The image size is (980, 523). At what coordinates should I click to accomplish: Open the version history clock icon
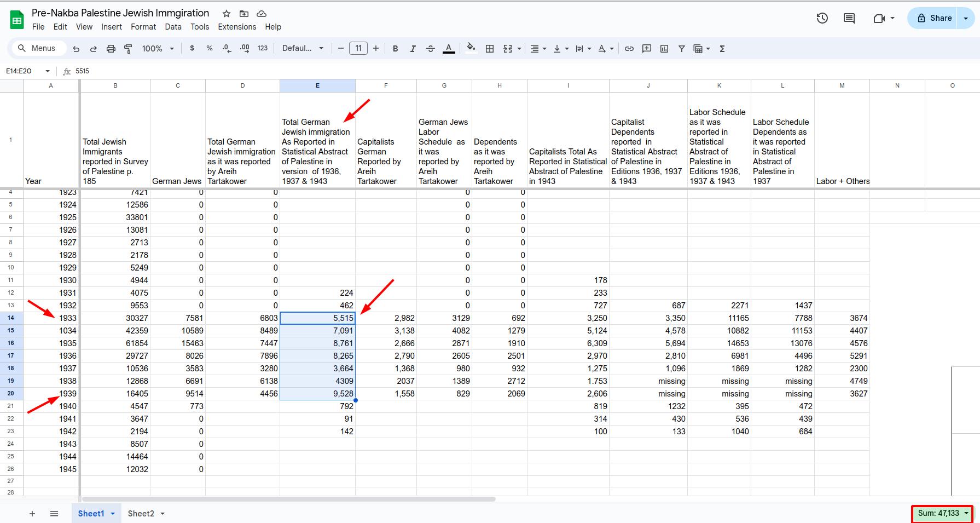pos(822,18)
